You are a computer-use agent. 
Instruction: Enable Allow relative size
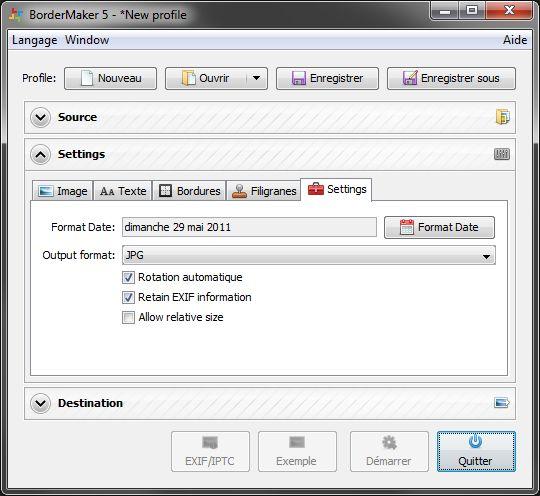tap(128, 317)
